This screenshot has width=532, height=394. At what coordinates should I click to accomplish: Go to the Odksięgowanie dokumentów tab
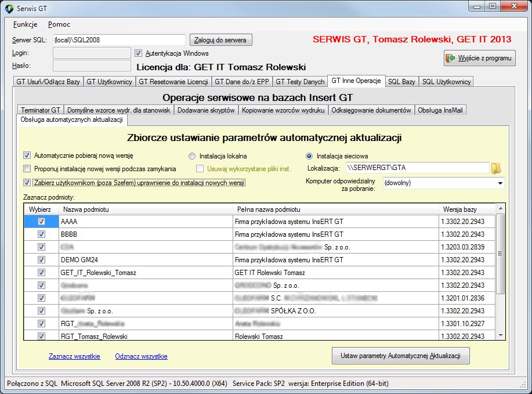point(371,110)
